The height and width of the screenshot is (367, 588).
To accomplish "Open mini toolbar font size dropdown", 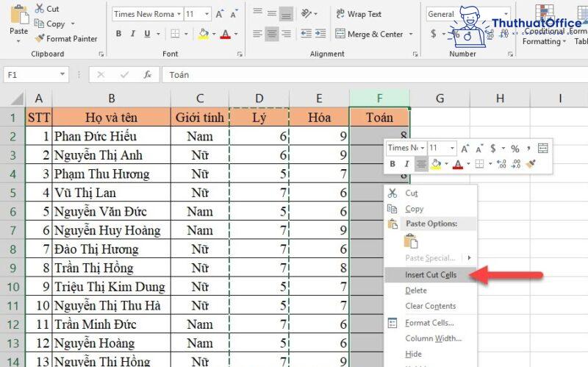I will pyautogui.click(x=453, y=149).
